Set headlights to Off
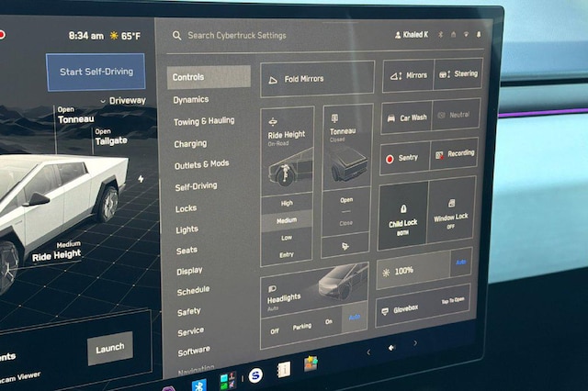 275,331
